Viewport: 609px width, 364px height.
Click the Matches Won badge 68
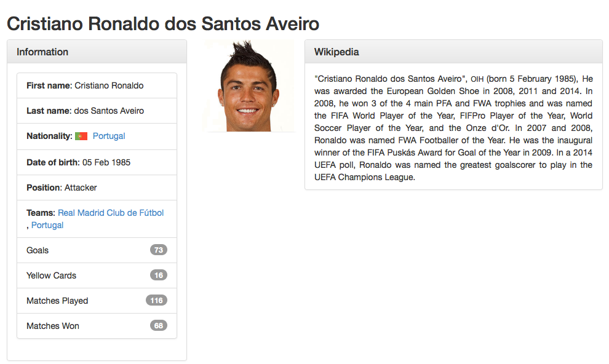[159, 326]
